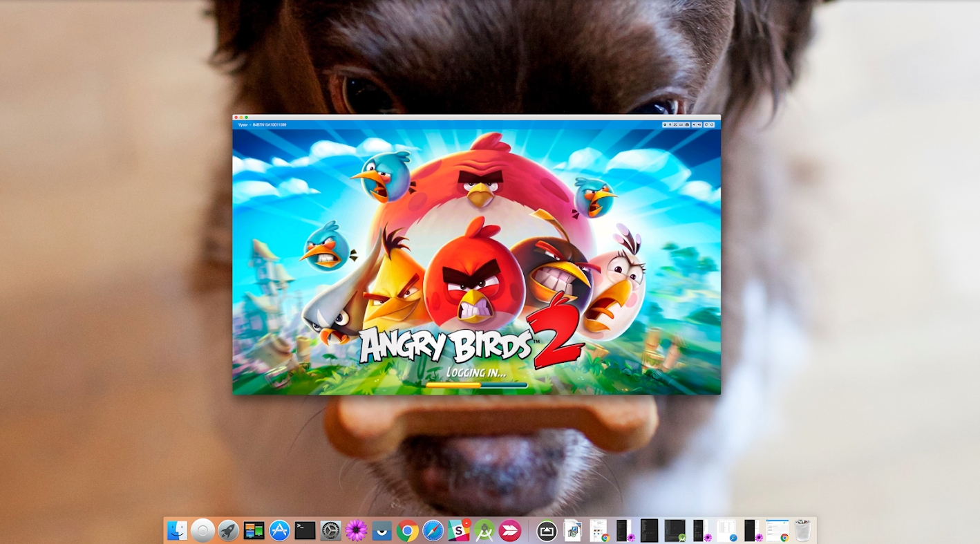980x544 pixels.
Task: Click the keyboard icon in Vysor toolbar
Action: [x=681, y=124]
